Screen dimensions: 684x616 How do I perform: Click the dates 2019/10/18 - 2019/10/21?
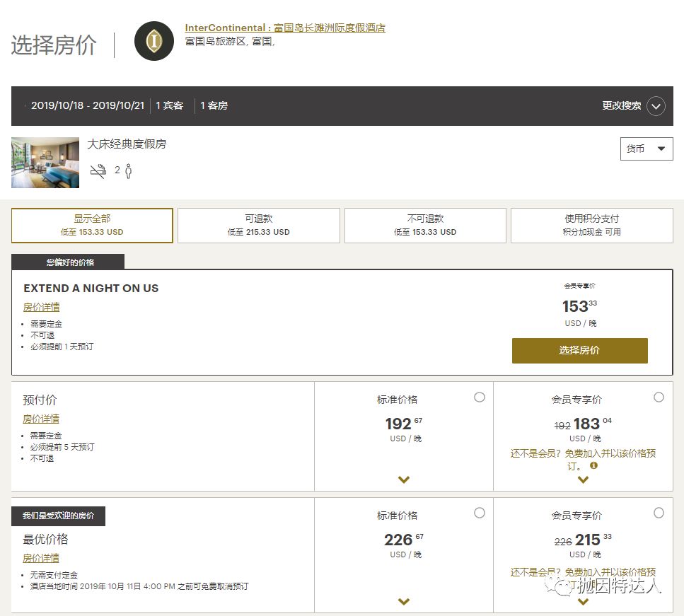pyautogui.click(x=88, y=105)
